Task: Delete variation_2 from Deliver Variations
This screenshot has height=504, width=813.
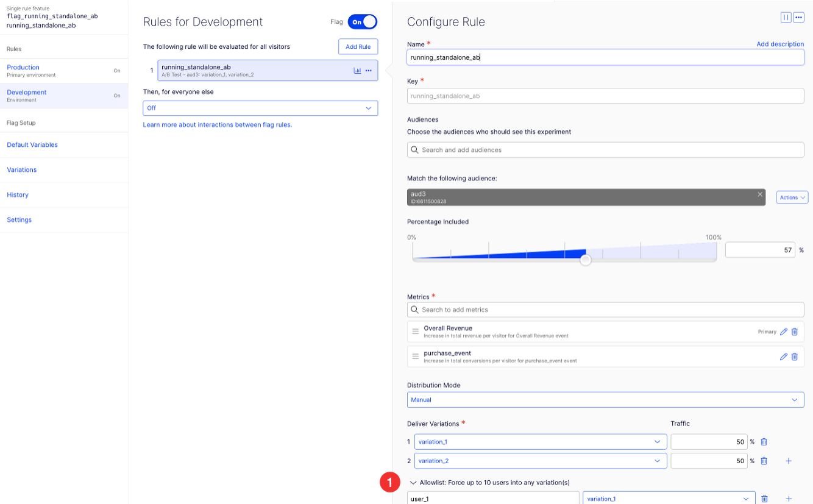Action: (x=764, y=461)
